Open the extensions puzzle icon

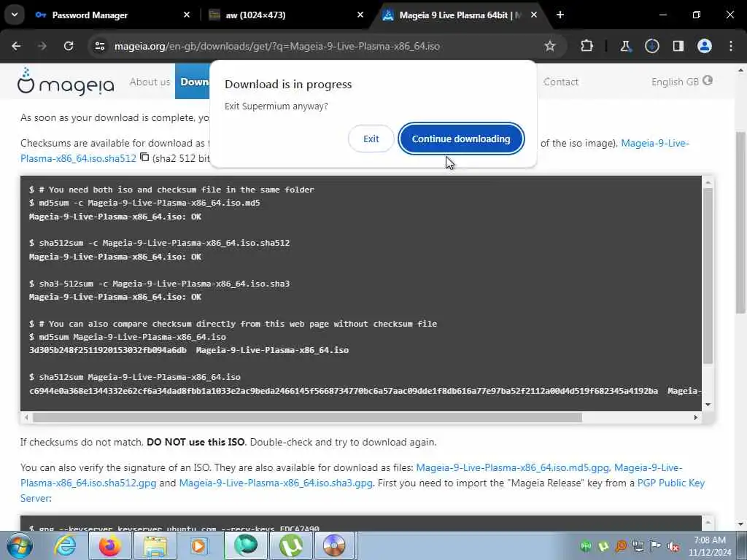tap(587, 46)
